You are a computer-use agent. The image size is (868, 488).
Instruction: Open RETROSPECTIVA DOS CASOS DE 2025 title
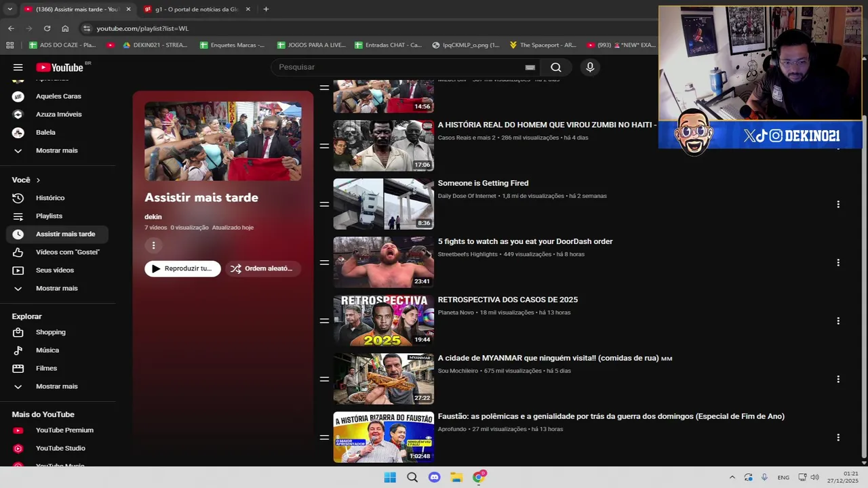click(508, 300)
